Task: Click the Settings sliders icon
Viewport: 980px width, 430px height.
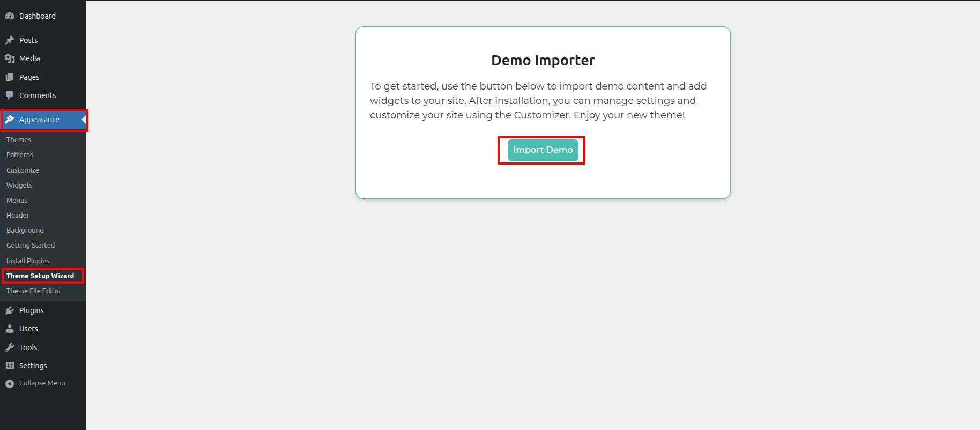Action: tap(10, 366)
